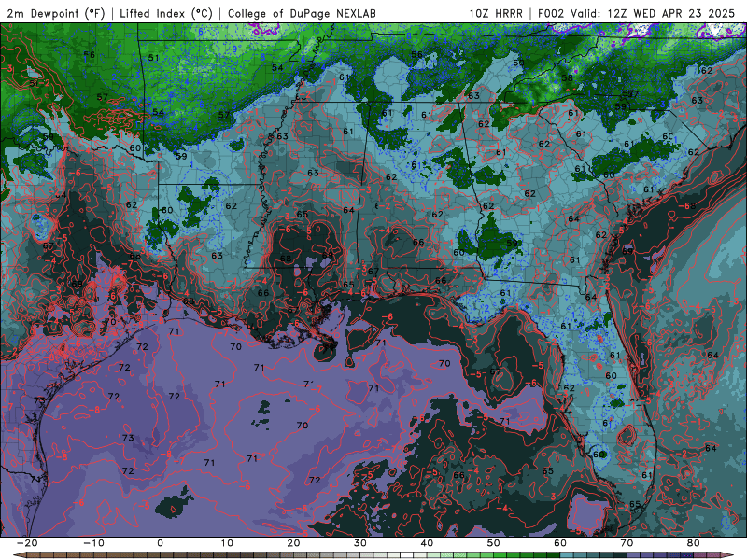747x560 pixels.
Task: Click the '50' label on the color scale
Action: 494,543
